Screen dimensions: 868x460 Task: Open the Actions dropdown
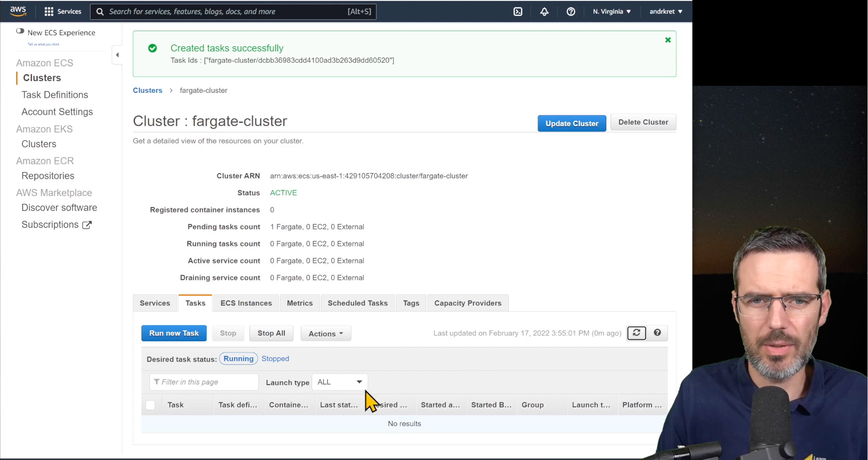coord(326,333)
